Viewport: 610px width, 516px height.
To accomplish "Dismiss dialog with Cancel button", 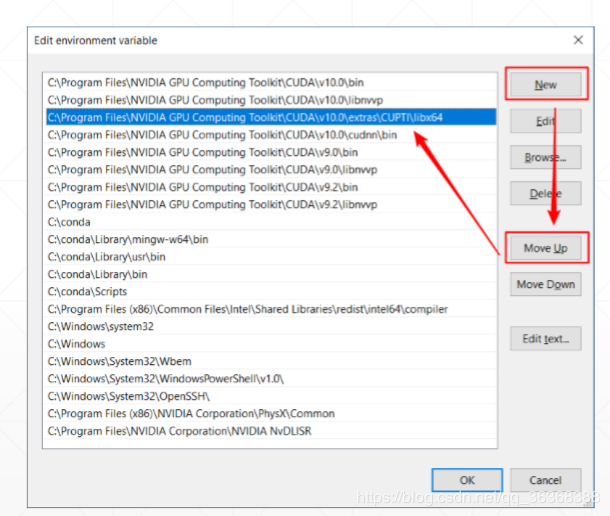I will (x=545, y=480).
